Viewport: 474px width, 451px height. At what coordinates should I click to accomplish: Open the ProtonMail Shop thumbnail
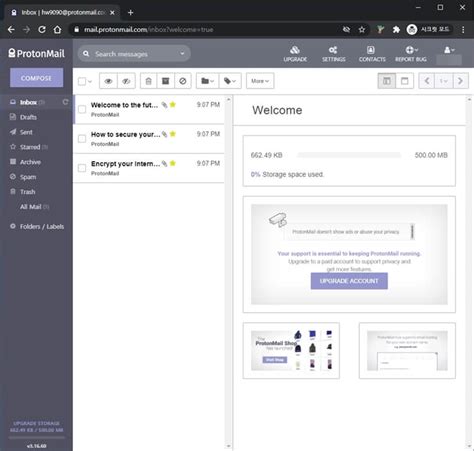(291, 350)
